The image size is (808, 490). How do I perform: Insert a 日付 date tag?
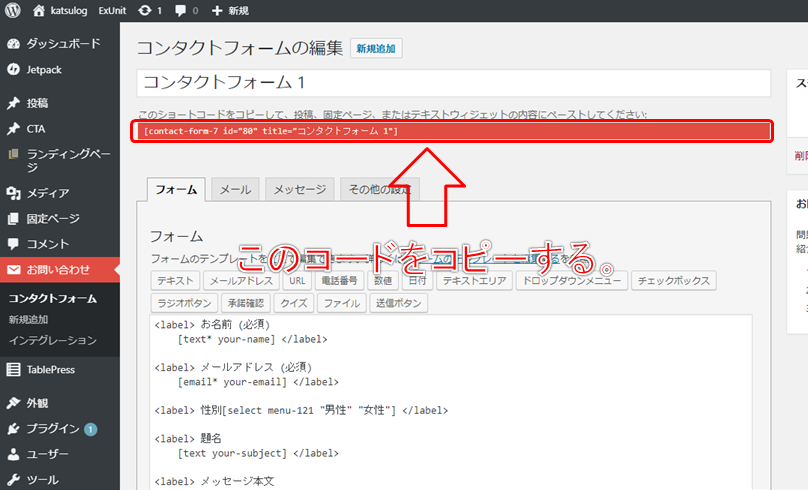[417, 281]
